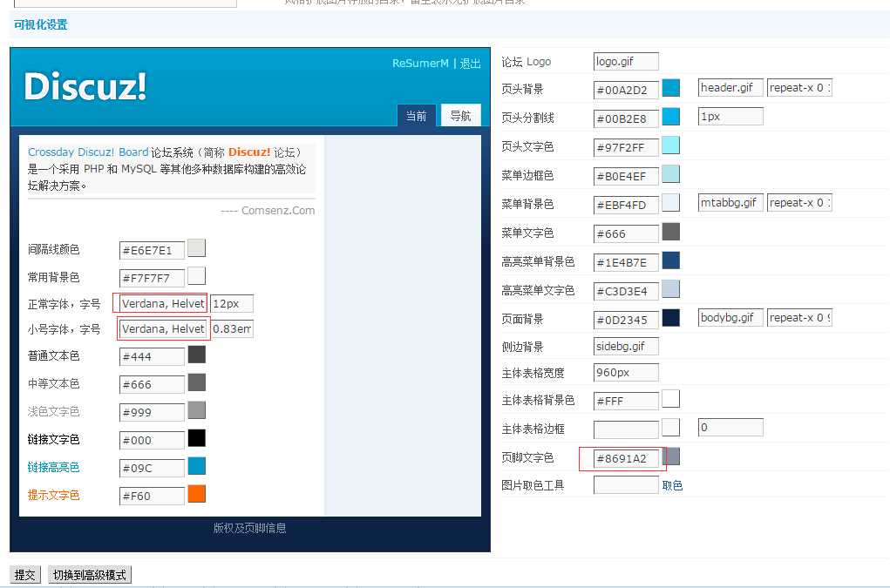Open the gray swatch for 菜单文字色
Viewport: 890px width, 588px height.
point(671,232)
